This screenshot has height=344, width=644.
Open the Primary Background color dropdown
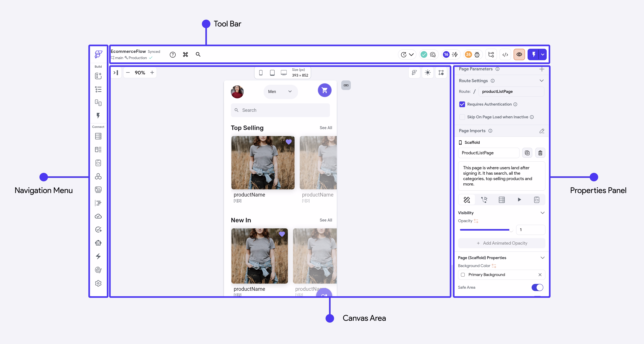tap(501, 275)
